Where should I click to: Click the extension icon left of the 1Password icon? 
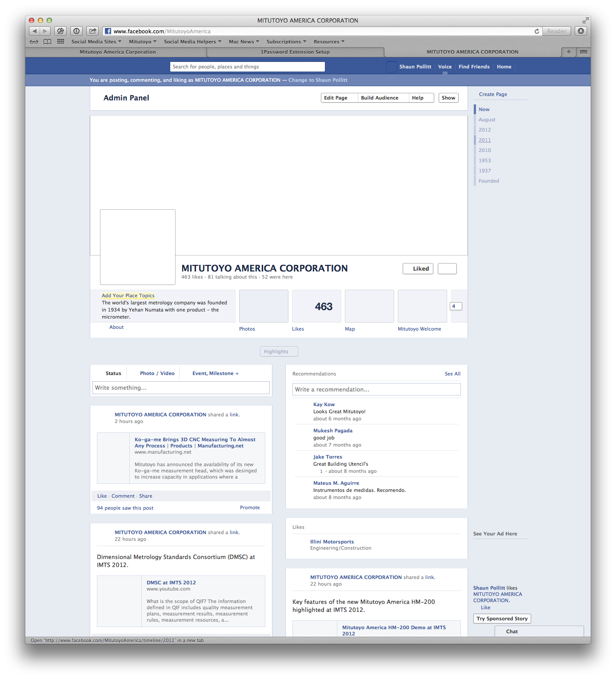pyautogui.click(x=60, y=31)
